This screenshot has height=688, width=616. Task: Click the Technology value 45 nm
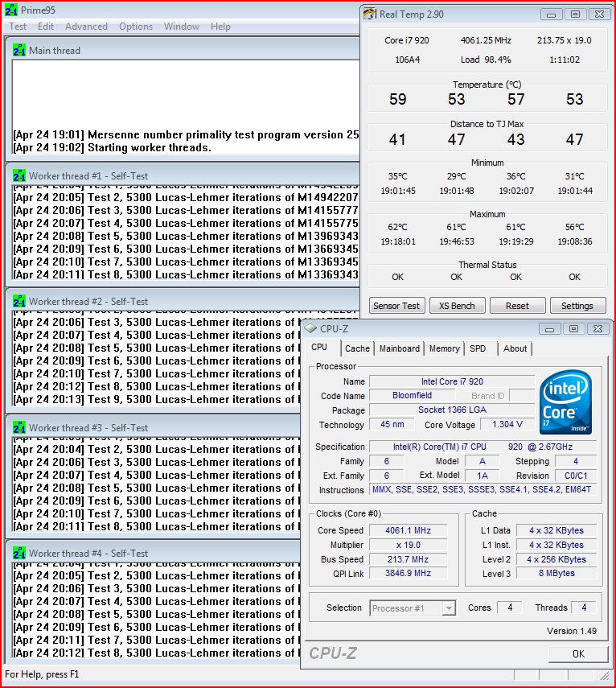tap(392, 424)
